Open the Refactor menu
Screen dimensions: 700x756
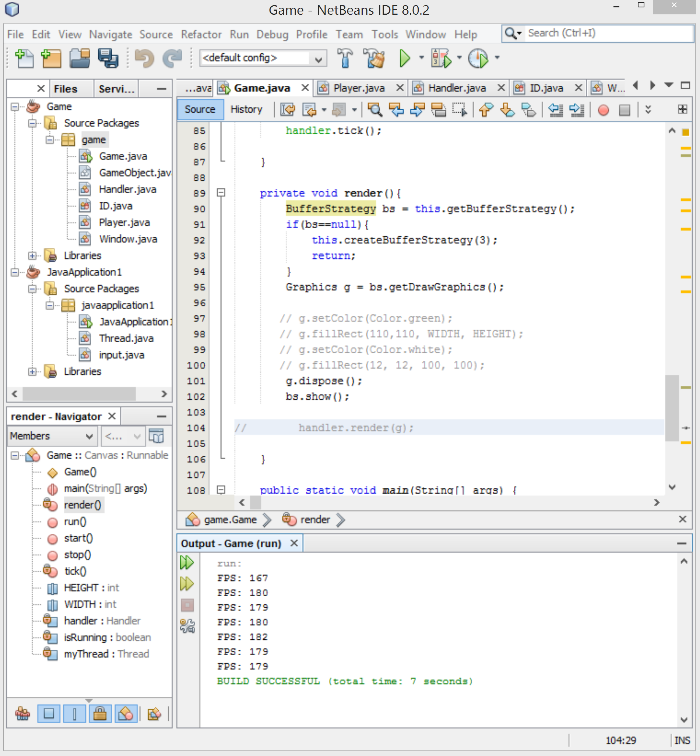coord(201,35)
